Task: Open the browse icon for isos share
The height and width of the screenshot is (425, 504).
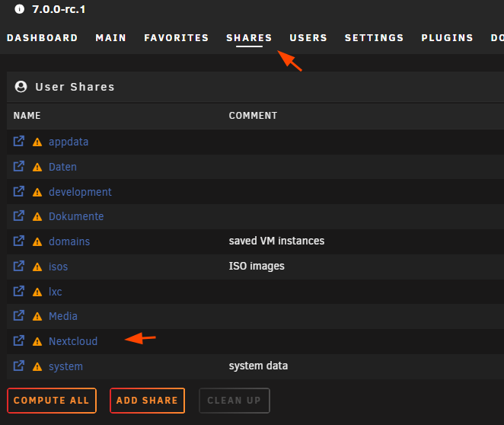Action: click(18, 266)
